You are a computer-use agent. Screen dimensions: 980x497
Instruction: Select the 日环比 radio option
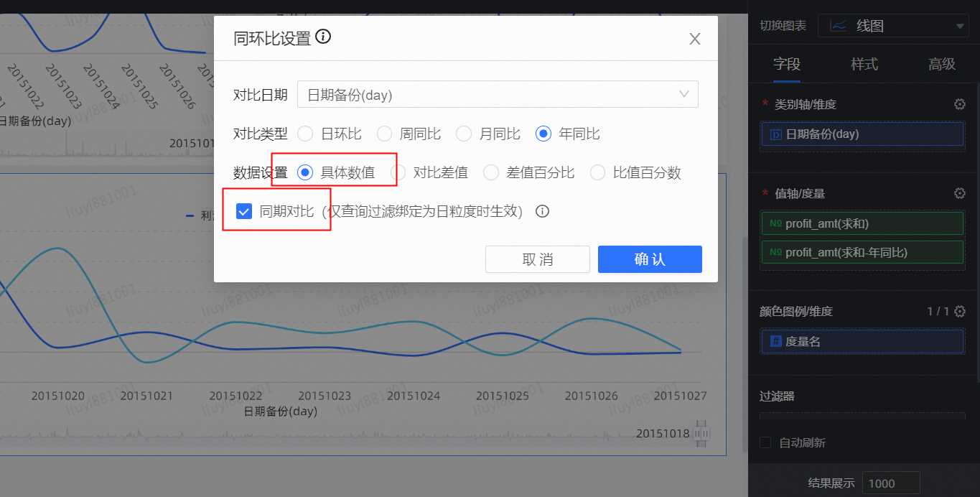[x=305, y=134]
